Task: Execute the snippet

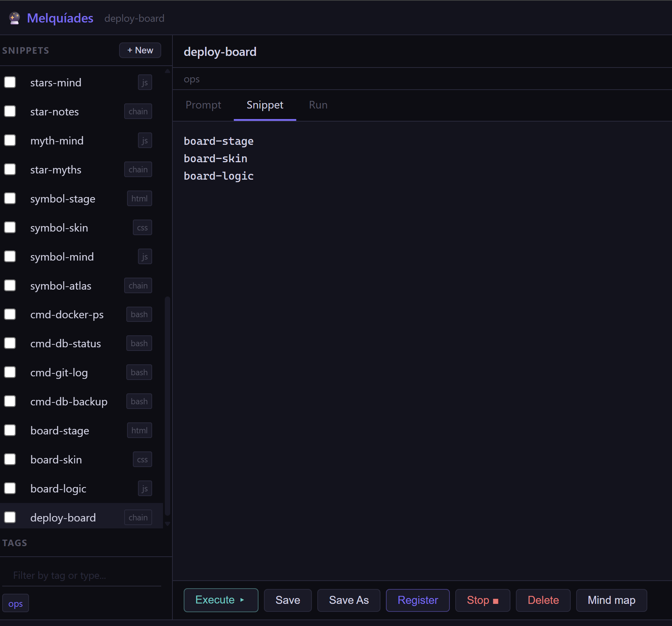Action: pyautogui.click(x=221, y=600)
